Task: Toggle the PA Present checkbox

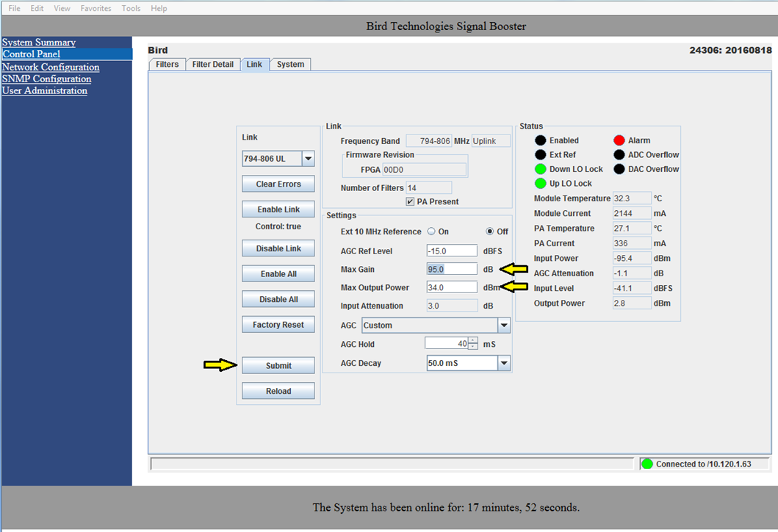Action: tap(410, 201)
